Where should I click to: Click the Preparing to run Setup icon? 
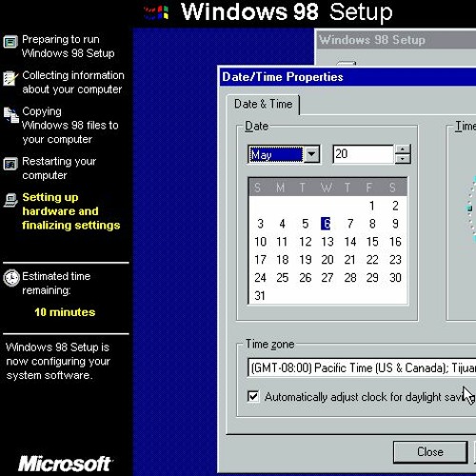coord(10,42)
